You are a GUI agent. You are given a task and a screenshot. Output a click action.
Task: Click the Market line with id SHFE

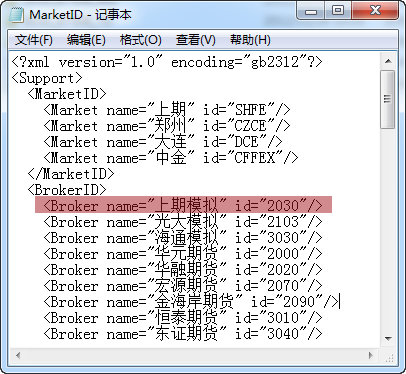pyautogui.click(x=167, y=110)
